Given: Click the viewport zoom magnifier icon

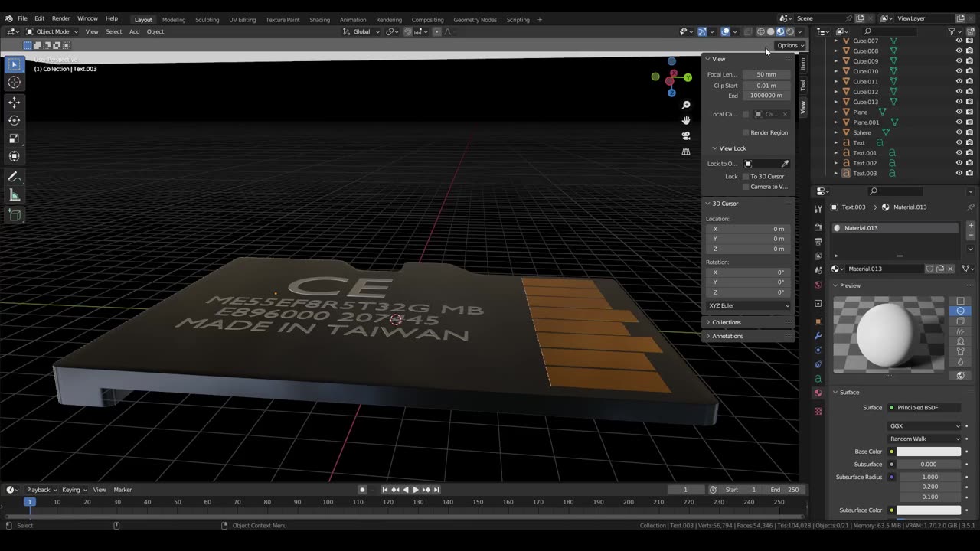Looking at the screenshot, I should [x=686, y=105].
